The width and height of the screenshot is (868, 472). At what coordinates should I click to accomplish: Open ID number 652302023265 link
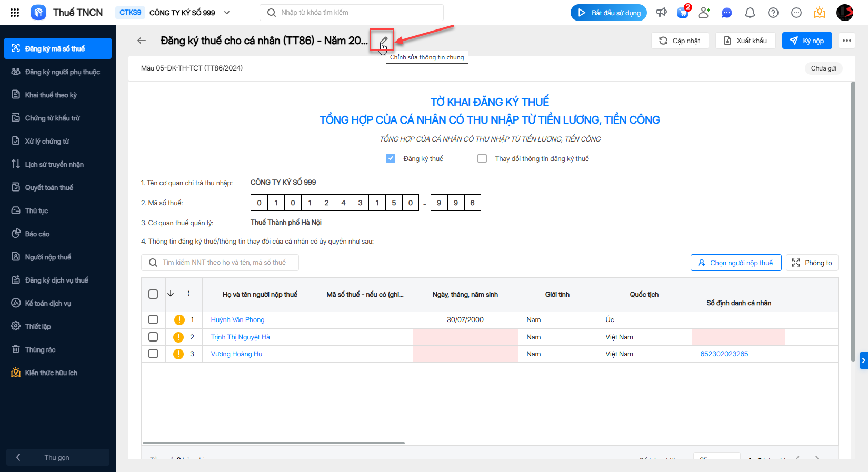pyautogui.click(x=724, y=354)
